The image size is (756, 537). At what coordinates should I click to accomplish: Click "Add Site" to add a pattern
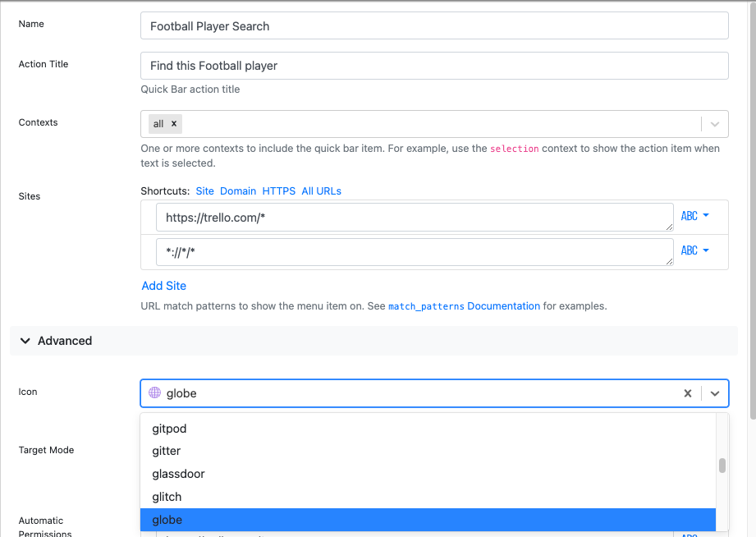tap(163, 286)
